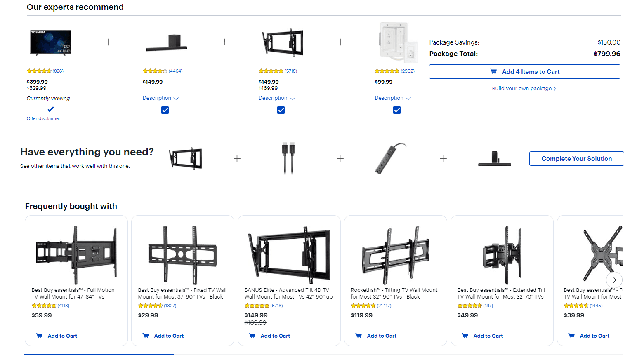
Task: Click cart icon for Fixed TV Wall Mount
Action: pyautogui.click(x=146, y=336)
